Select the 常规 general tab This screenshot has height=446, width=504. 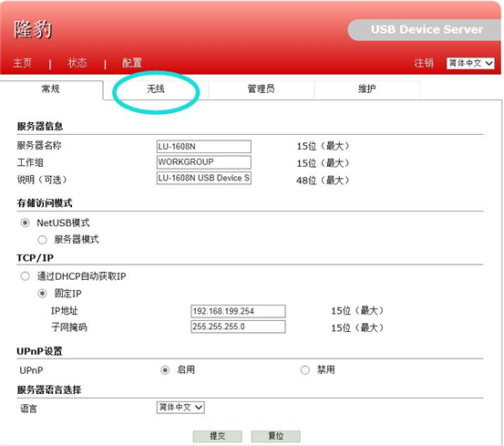pos(51,88)
